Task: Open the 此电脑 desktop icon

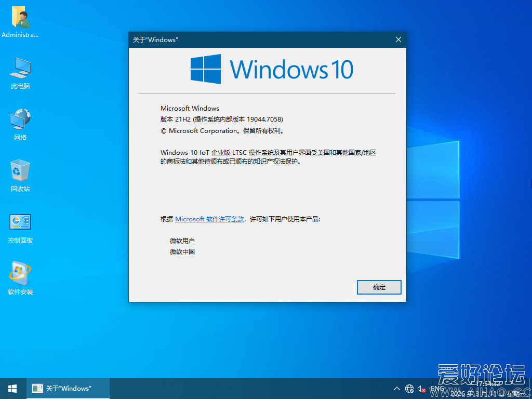Action: pyautogui.click(x=20, y=73)
